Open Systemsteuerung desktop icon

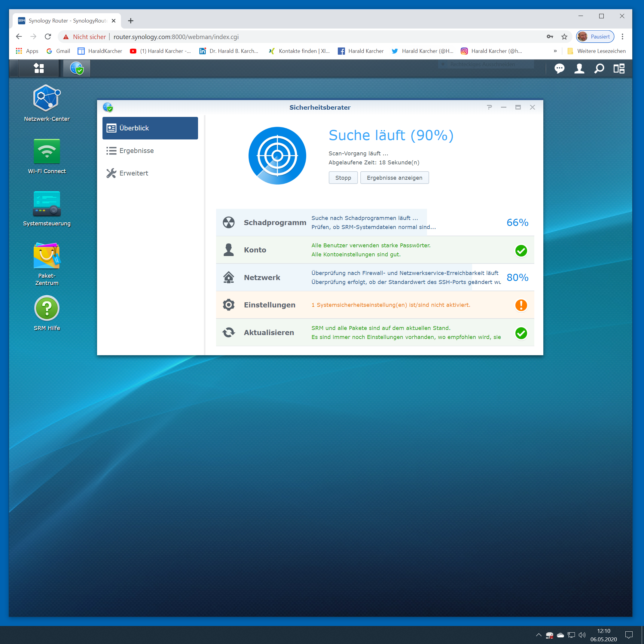47,204
